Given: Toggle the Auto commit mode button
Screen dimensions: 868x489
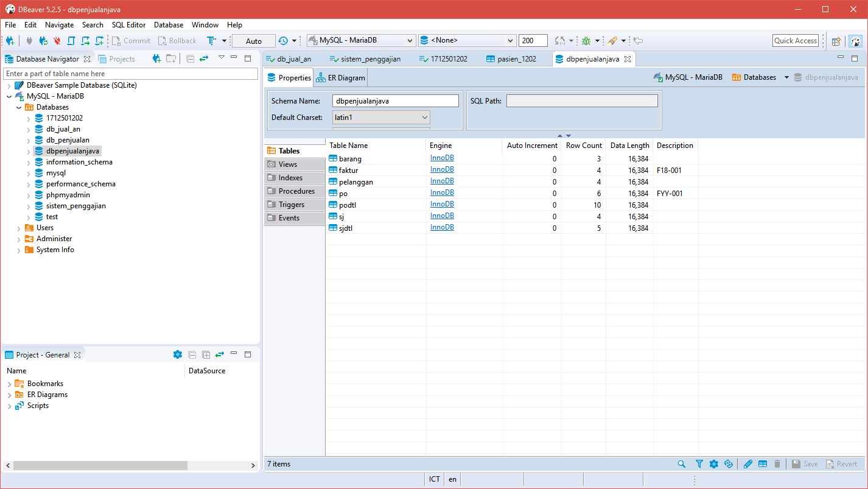Looking at the screenshot, I should [x=254, y=41].
